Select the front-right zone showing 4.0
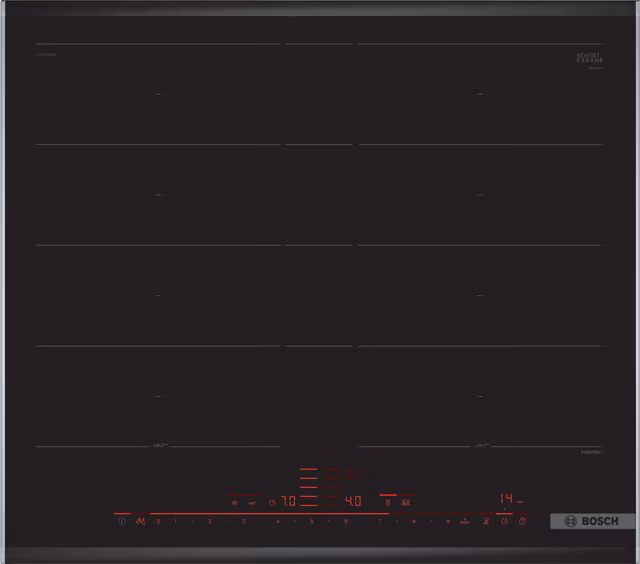The image size is (640, 564). pyautogui.click(x=353, y=501)
